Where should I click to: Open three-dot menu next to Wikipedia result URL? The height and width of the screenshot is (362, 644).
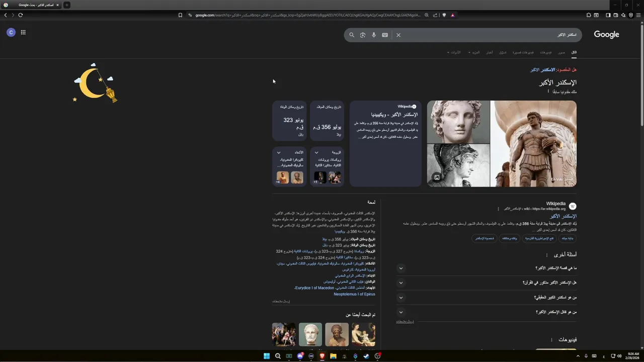(x=499, y=209)
